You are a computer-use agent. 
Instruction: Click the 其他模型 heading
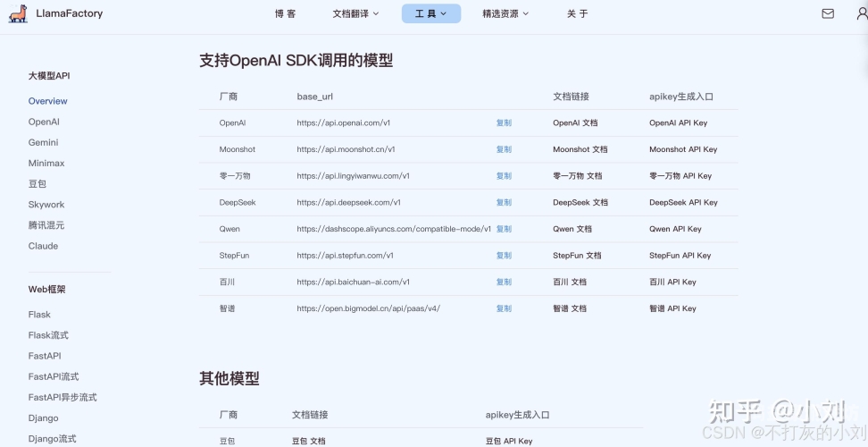(x=230, y=379)
